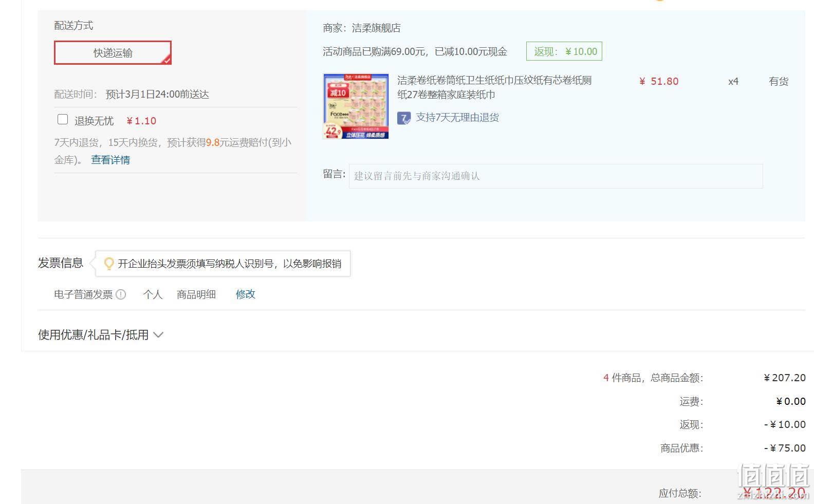This screenshot has width=814, height=504.
Task: Click the 洁柔旗舰店 merchant name
Action: coord(376,28)
